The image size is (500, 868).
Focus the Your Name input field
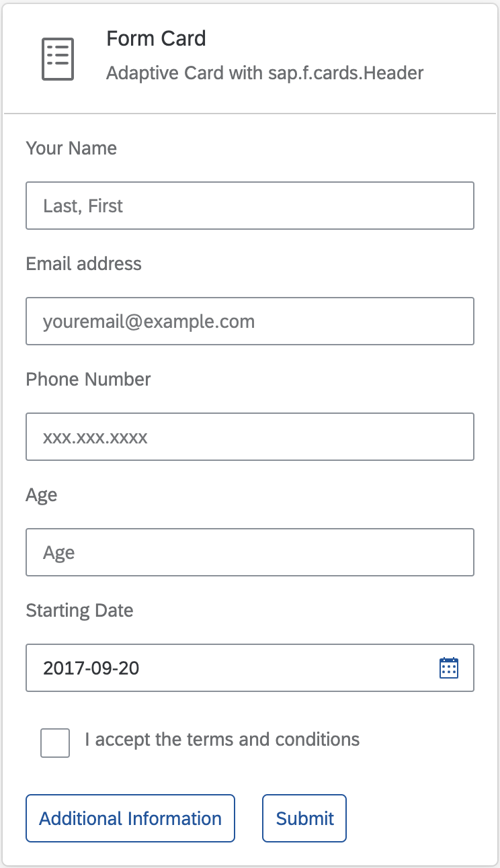point(250,206)
